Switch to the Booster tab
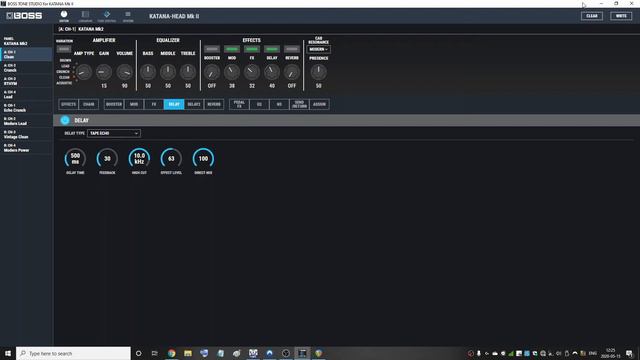This screenshot has width=640, height=360. tap(114, 104)
